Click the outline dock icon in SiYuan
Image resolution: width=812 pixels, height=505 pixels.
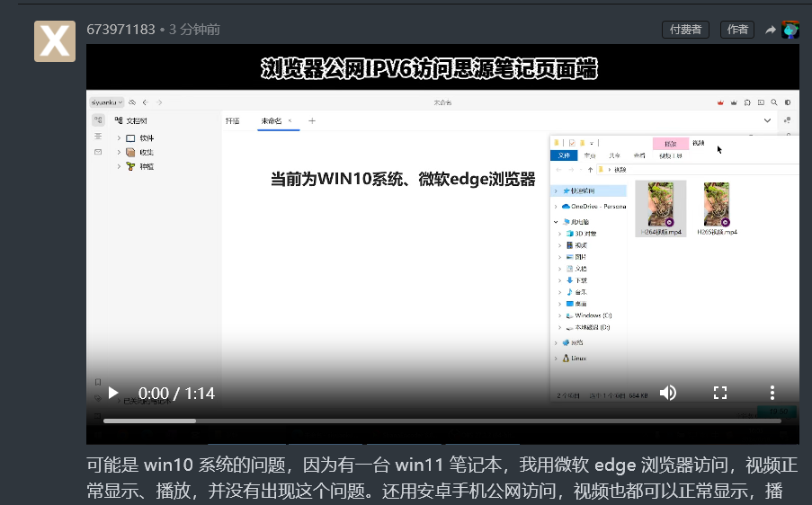pos(98,136)
